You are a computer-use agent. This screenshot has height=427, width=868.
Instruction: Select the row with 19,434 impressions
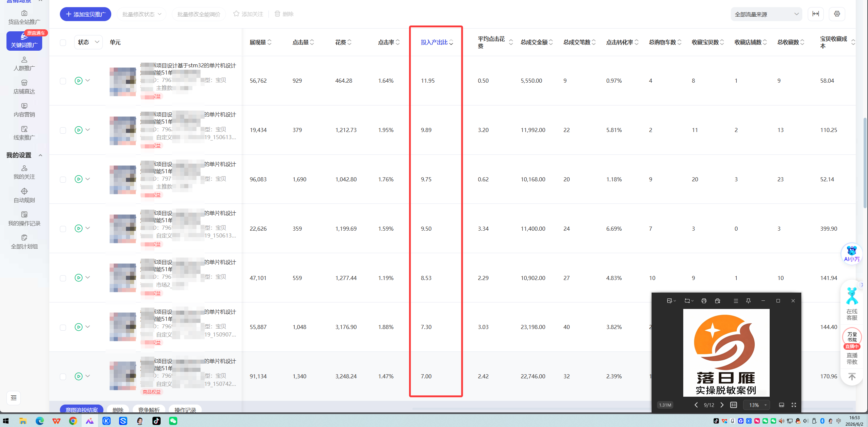[x=63, y=130]
